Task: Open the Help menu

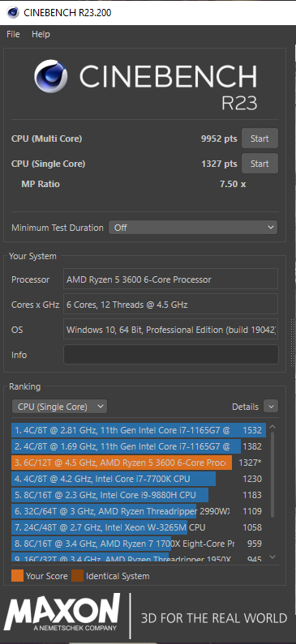Action: tap(41, 34)
